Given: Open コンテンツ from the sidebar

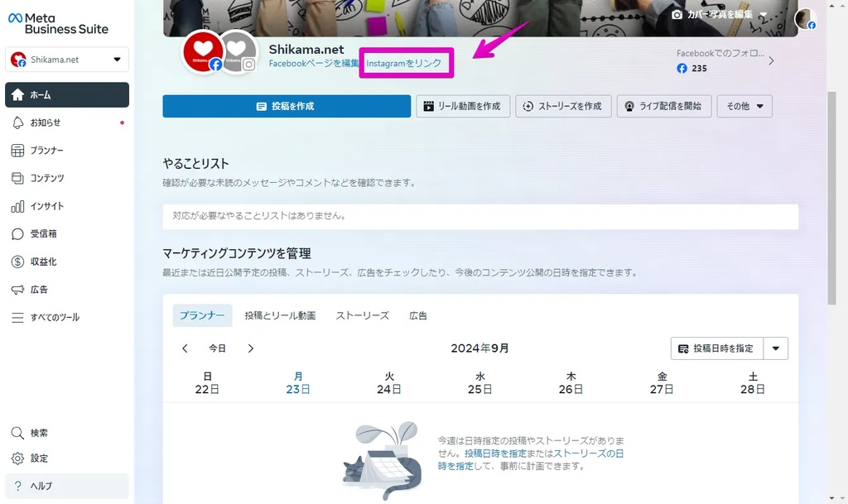Looking at the screenshot, I should tap(67, 178).
